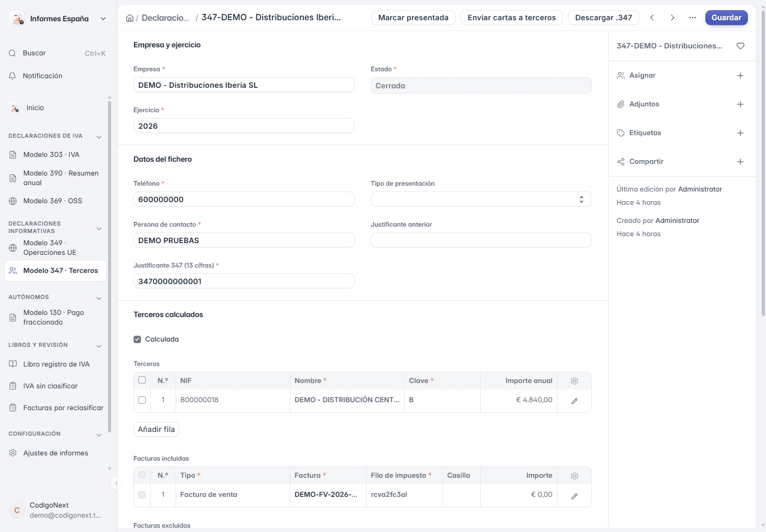Click the home breadcrumb icon
The height and width of the screenshot is (532, 766).
pos(130,18)
